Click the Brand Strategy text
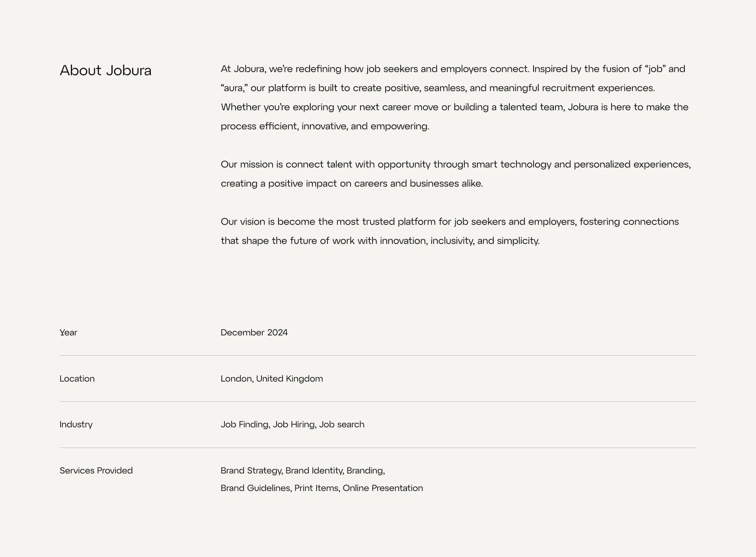This screenshot has width=756, height=557. click(251, 471)
